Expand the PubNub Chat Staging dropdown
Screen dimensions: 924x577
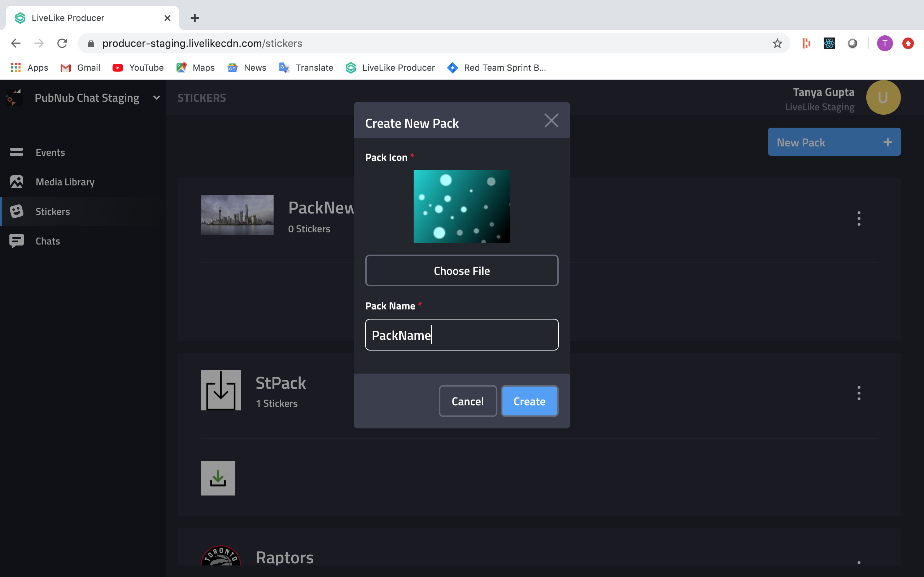click(156, 98)
